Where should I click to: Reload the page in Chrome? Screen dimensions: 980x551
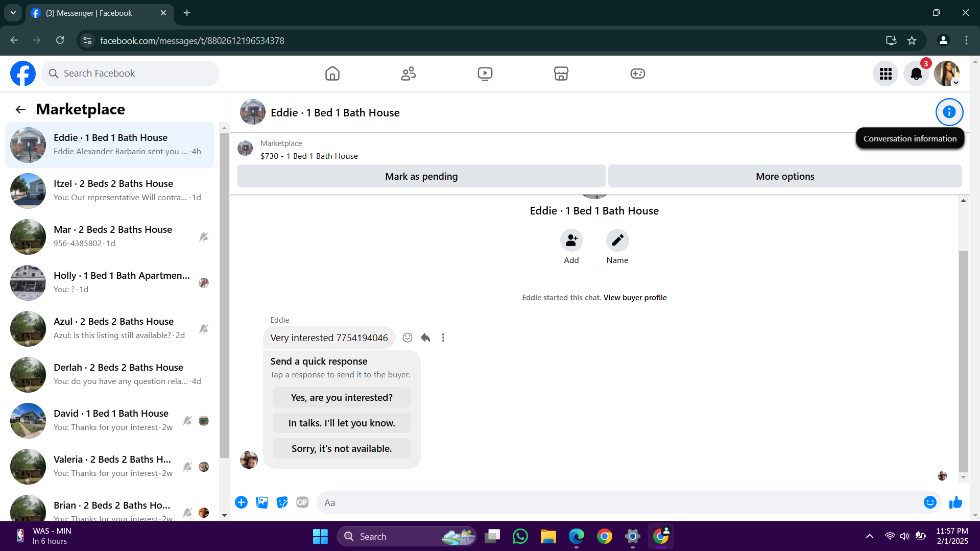(60, 40)
